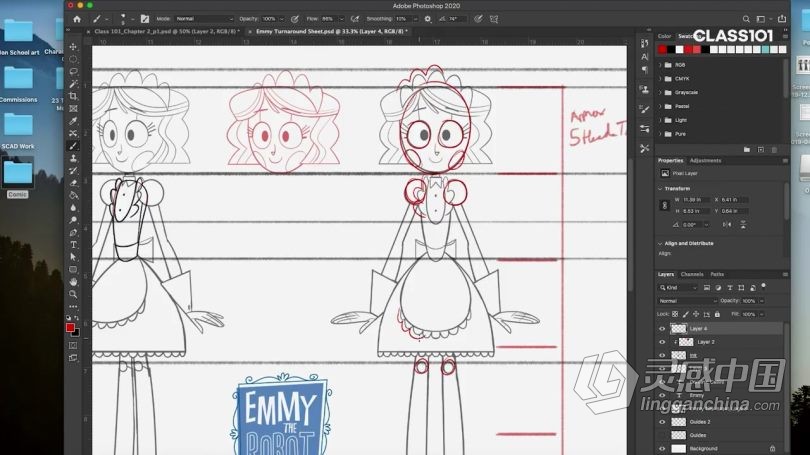Select the Magic Wand tool
Viewport: 810px width, 455px height.
[73, 84]
